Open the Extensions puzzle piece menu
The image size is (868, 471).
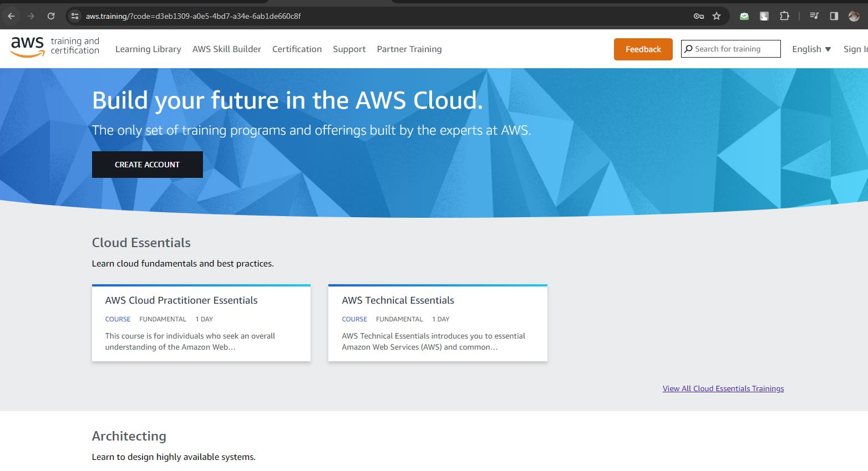784,16
